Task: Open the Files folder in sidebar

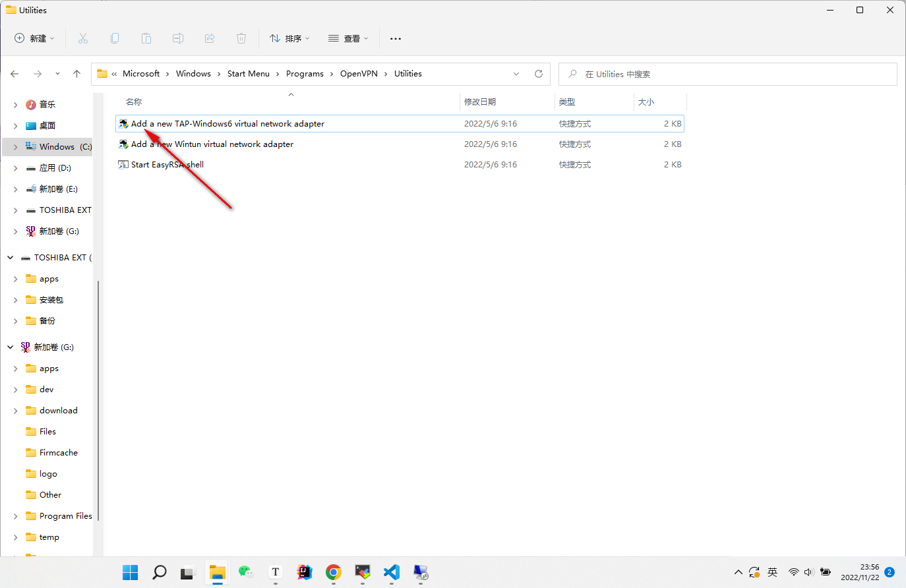Action: tap(47, 431)
